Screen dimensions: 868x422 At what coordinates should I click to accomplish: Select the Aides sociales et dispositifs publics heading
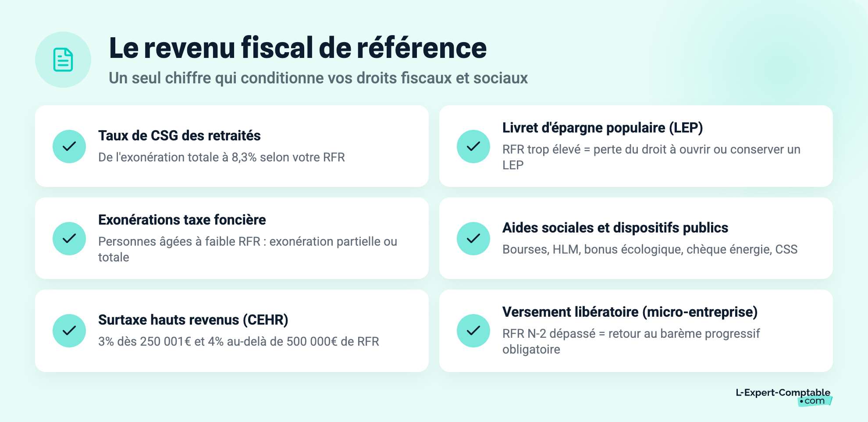coord(615,228)
